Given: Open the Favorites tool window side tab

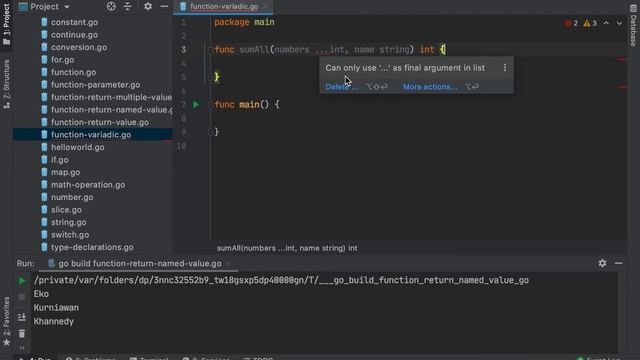Looking at the screenshot, I should point(6,321).
